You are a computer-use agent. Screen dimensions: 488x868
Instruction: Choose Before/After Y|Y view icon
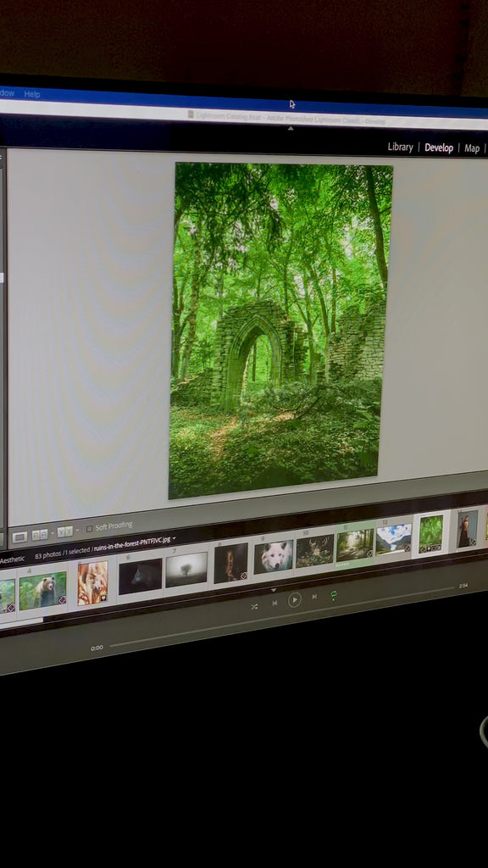pyautogui.click(x=64, y=531)
